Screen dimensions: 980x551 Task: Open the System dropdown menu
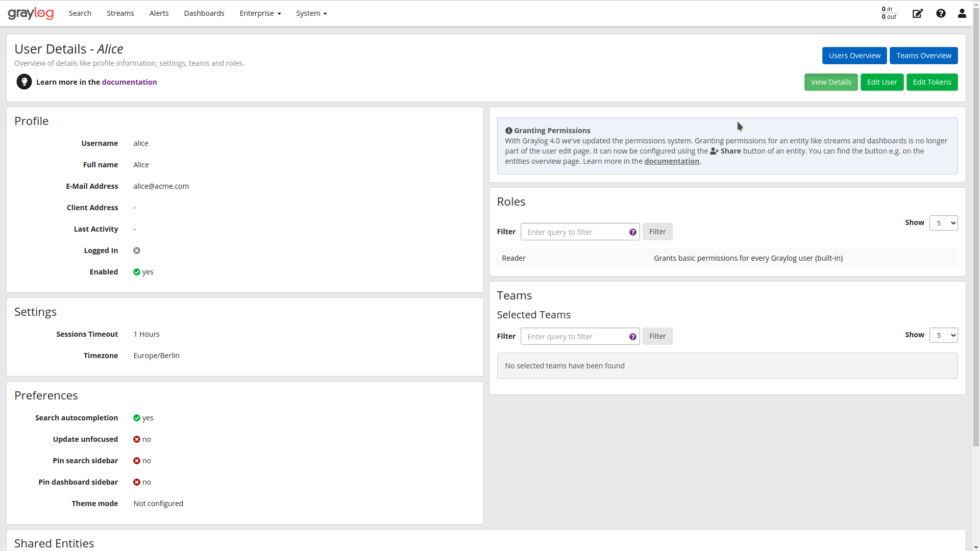[311, 13]
